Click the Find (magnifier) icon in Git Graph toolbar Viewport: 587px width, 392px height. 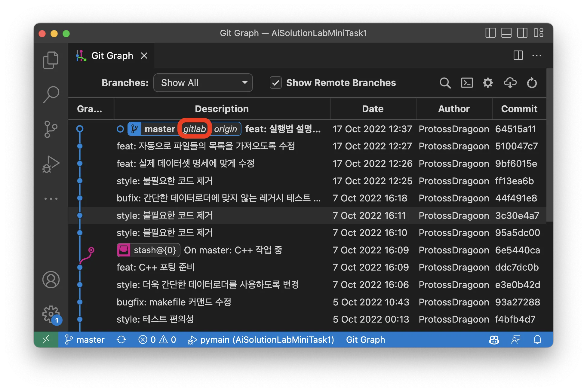point(445,83)
